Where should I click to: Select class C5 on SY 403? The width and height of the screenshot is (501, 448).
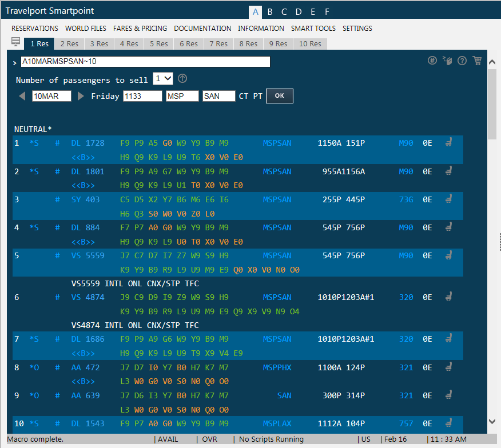coord(125,199)
